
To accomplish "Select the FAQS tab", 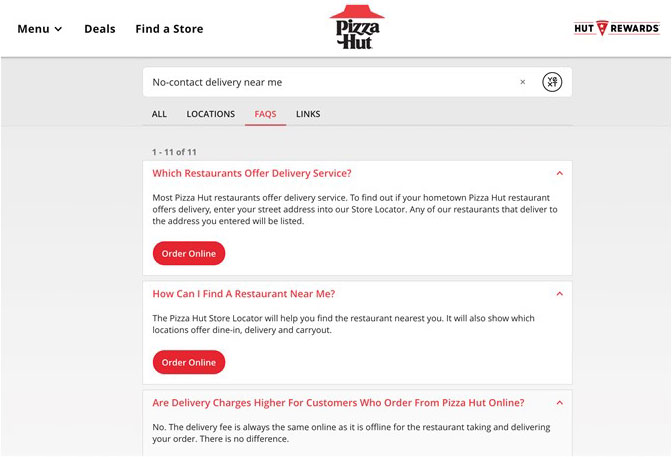I will pyautogui.click(x=265, y=114).
